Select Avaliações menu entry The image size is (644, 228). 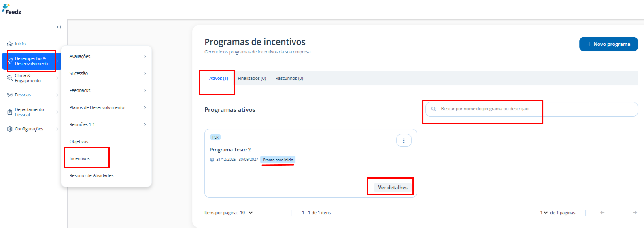point(80,56)
